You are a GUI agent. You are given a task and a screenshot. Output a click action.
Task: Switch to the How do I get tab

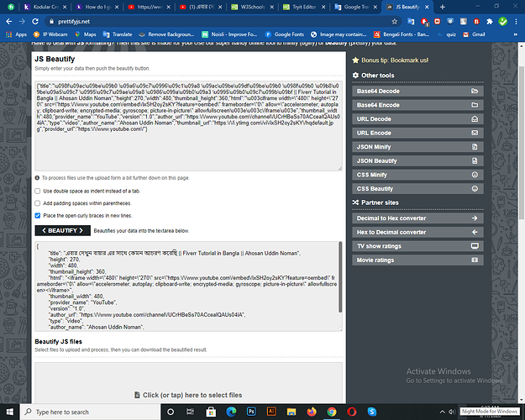tap(97, 7)
